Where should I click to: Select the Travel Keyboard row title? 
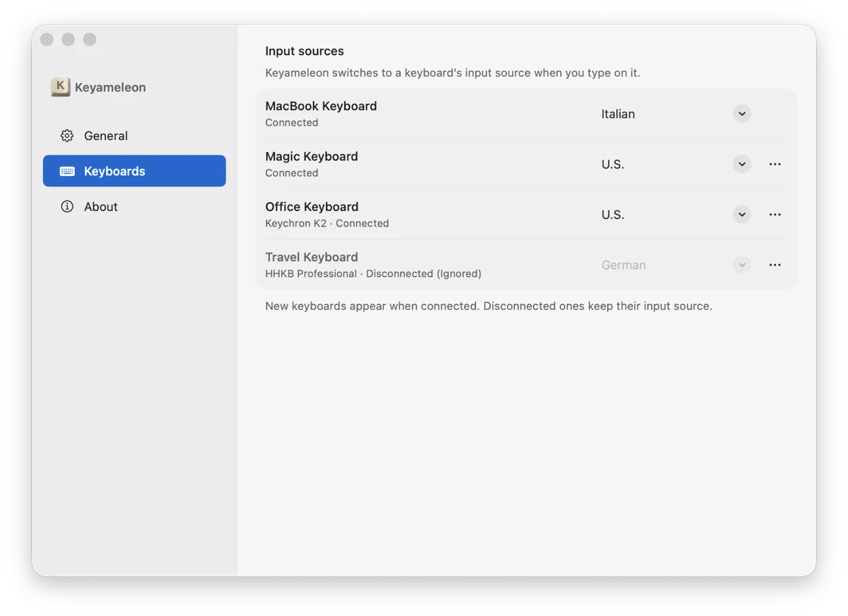(x=312, y=257)
